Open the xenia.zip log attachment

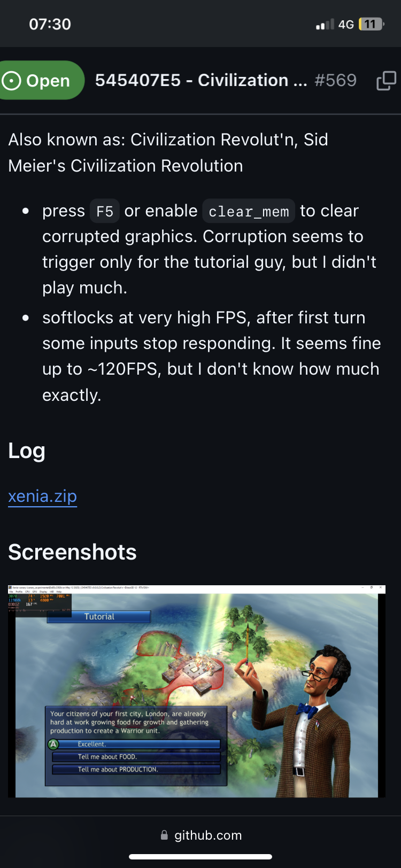(42, 496)
